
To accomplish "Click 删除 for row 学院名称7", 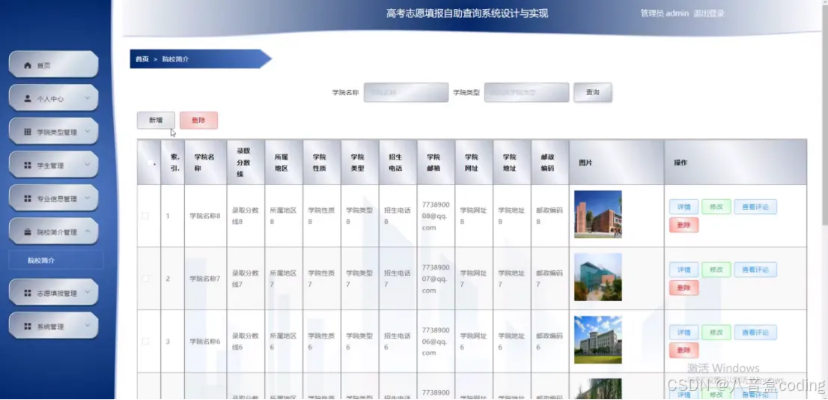I will [x=684, y=287].
